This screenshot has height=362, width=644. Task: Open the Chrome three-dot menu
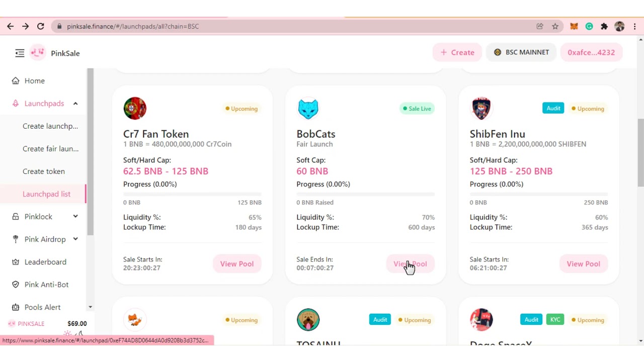[x=635, y=26]
